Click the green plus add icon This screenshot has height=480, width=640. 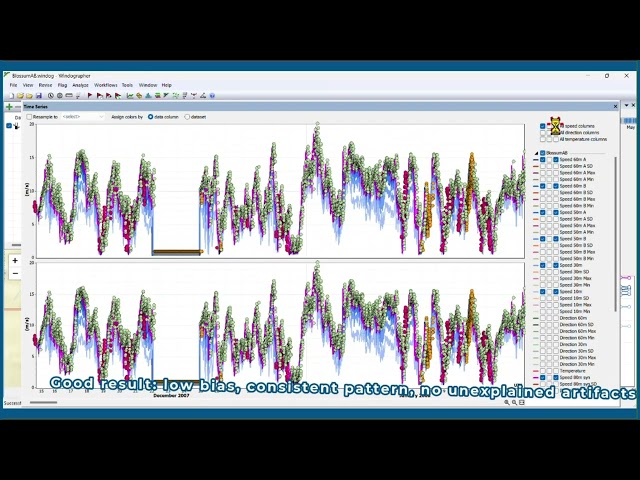(9, 107)
